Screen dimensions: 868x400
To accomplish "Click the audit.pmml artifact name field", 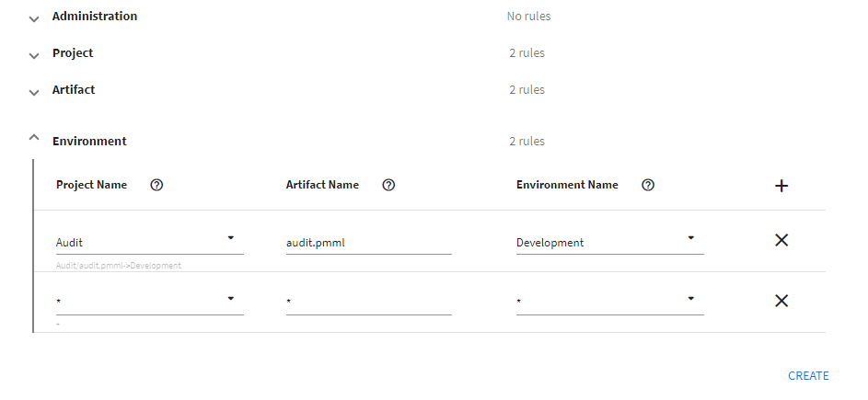I will click(368, 243).
